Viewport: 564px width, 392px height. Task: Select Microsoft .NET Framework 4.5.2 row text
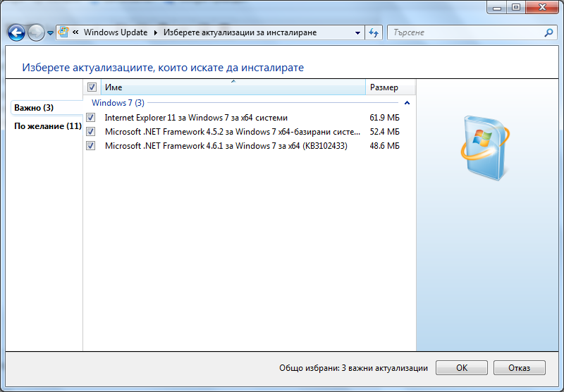233,132
